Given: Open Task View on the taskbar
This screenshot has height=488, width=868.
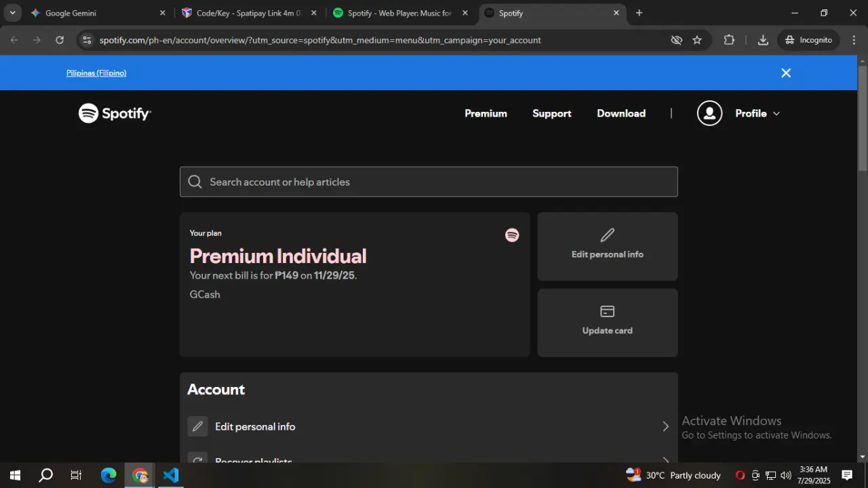Looking at the screenshot, I should tap(77, 475).
